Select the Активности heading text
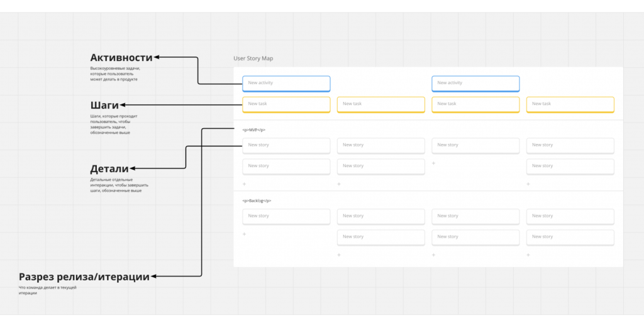The width and height of the screenshot is (644, 330). tap(121, 58)
